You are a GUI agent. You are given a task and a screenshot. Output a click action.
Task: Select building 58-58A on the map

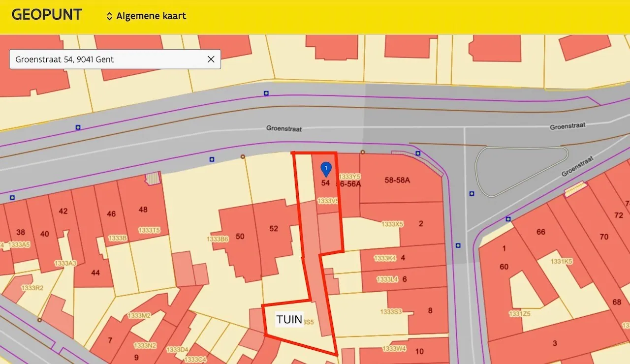397,180
